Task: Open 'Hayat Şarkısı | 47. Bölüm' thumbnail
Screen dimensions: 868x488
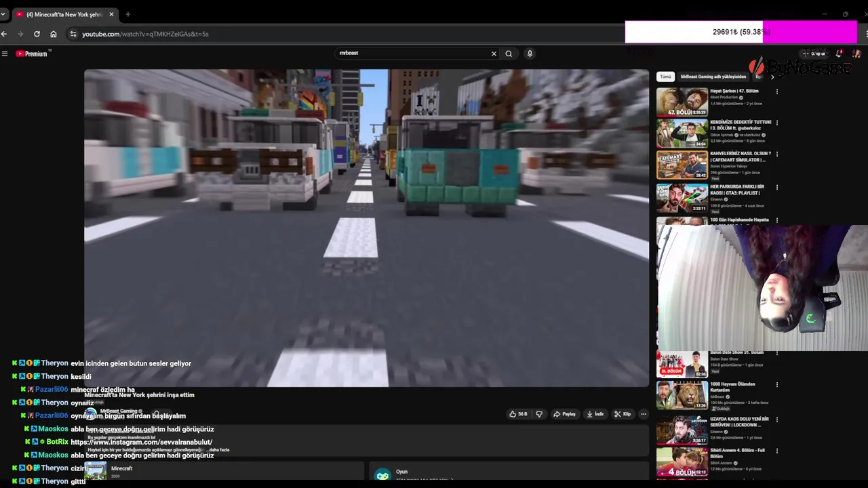Action: pos(682,102)
